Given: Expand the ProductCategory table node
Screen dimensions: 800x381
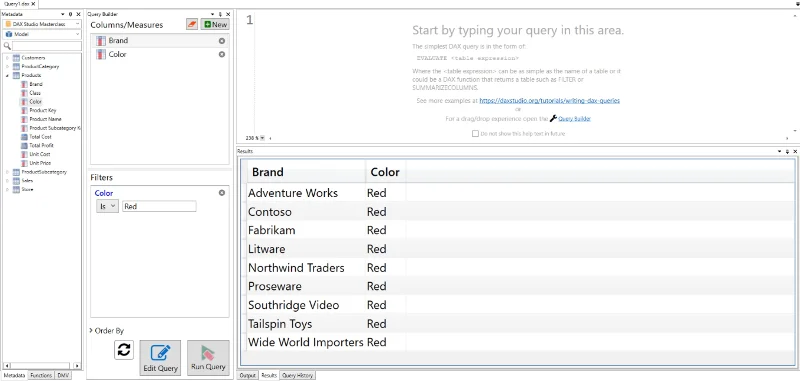Looking at the screenshot, I should [7, 67].
